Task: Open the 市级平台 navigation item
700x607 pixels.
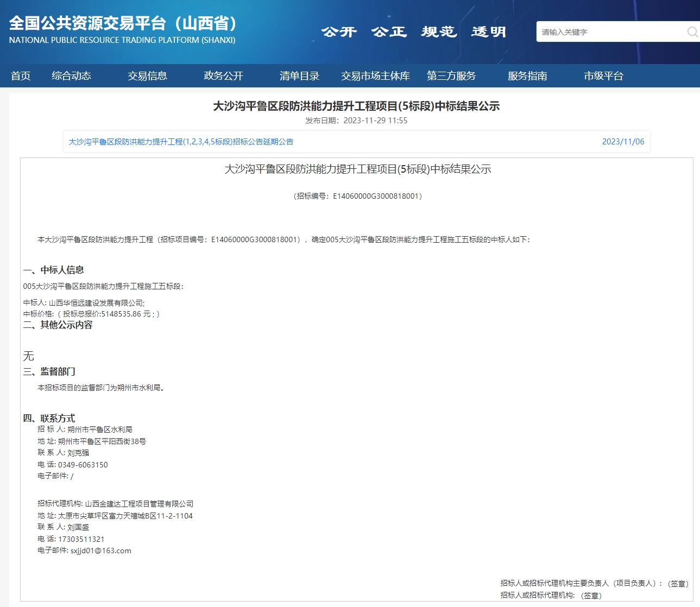Action: [603, 76]
